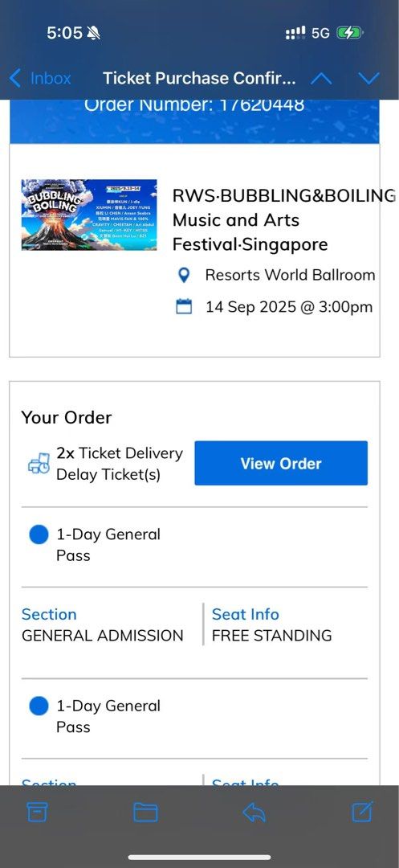Image resolution: width=399 pixels, height=868 pixels.
Task: Open previous message with up chevron
Action: pos(321,79)
